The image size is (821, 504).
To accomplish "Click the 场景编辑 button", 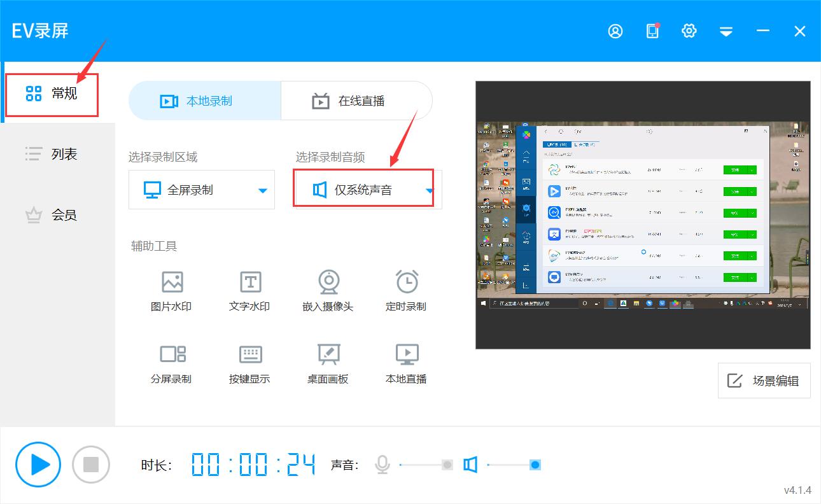I will [x=764, y=381].
